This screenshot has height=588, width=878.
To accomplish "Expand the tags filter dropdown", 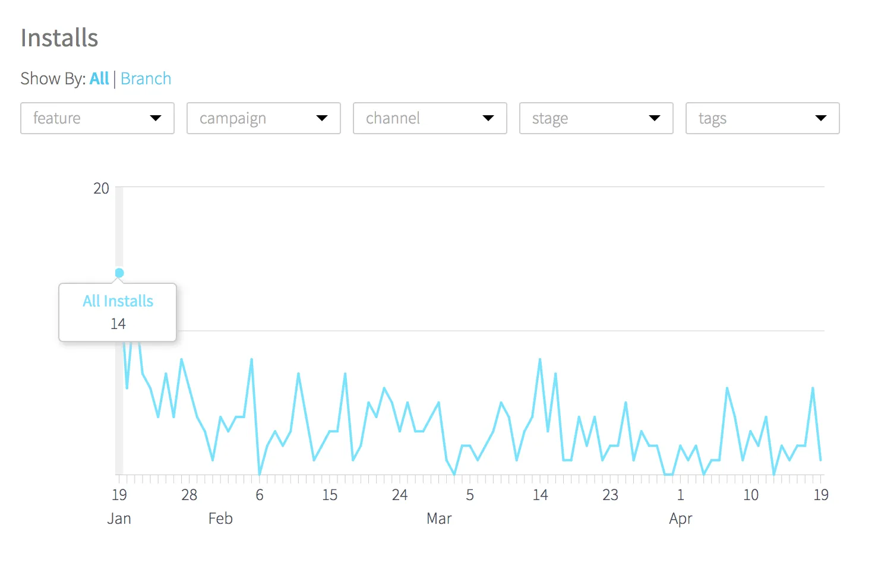I will point(762,118).
